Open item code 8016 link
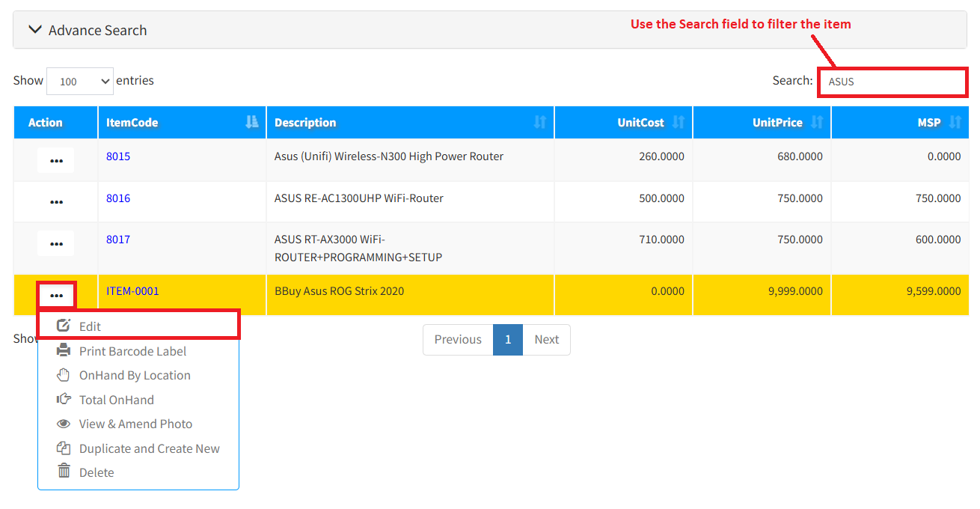 (x=118, y=198)
